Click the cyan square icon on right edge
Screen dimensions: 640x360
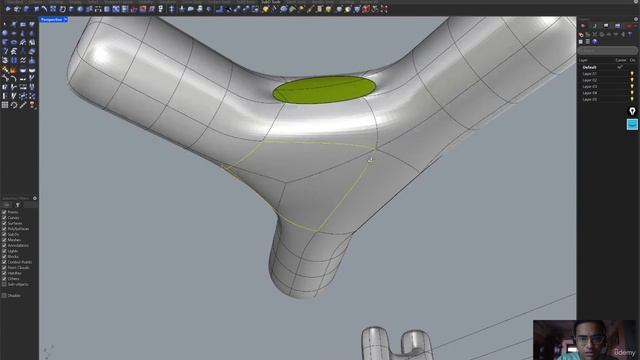632,124
